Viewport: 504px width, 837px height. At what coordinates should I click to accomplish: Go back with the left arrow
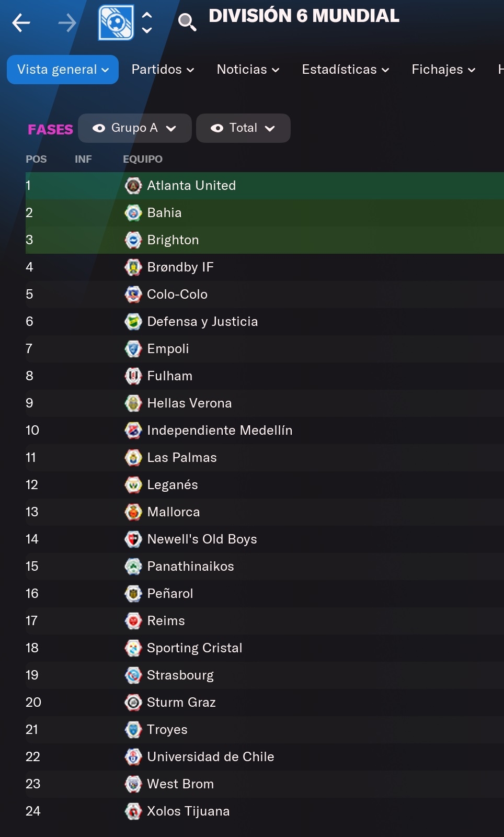21,22
